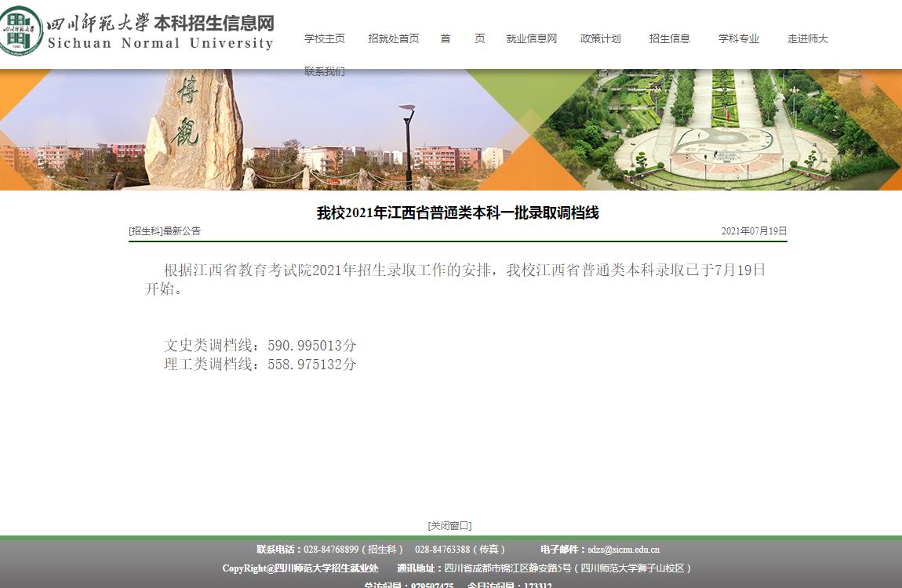Image resolution: width=902 pixels, height=588 pixels.
Task: Open the 联系我们 menu item
Action: tap(325, 71)
